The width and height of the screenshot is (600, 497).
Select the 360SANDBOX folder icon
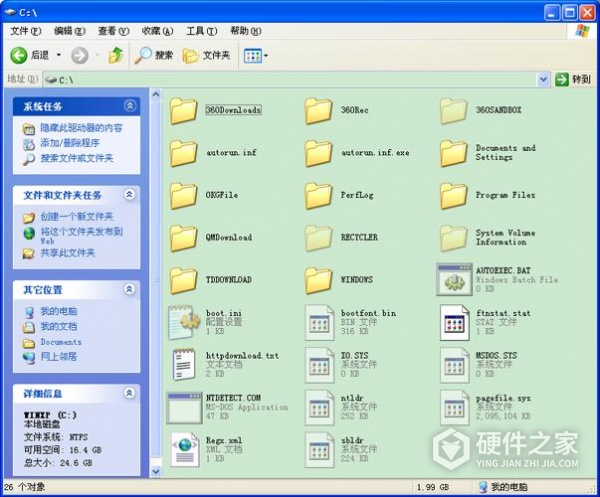click(x=453, y=111)
